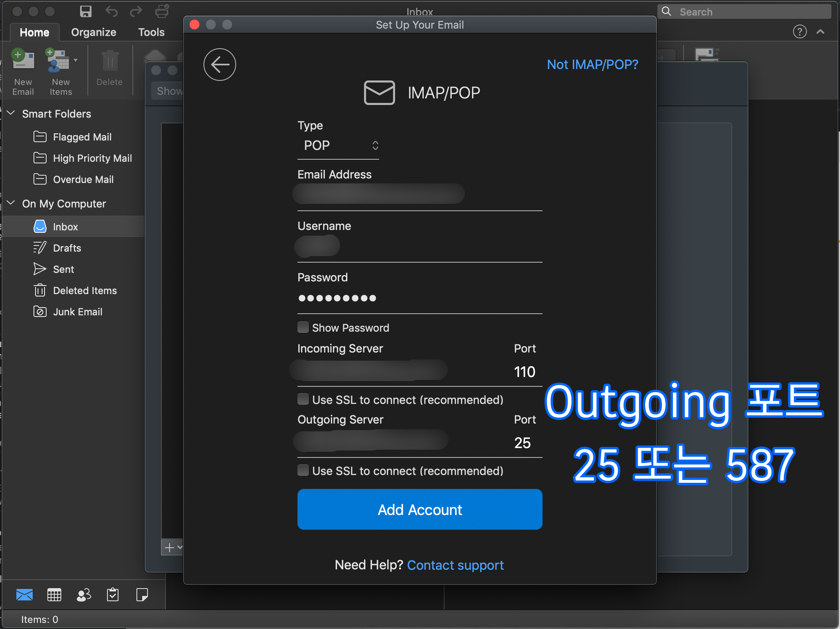This screenshot has width=840, height=629.
Task: Collapse the On My Computer section
Action: click(x=11, y=203)
